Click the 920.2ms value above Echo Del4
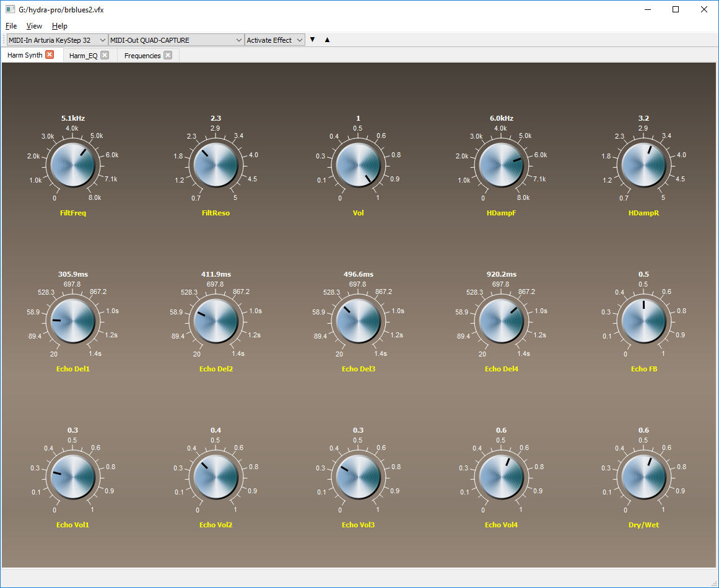This screenshot has height=588, width=719. [502, 274]
